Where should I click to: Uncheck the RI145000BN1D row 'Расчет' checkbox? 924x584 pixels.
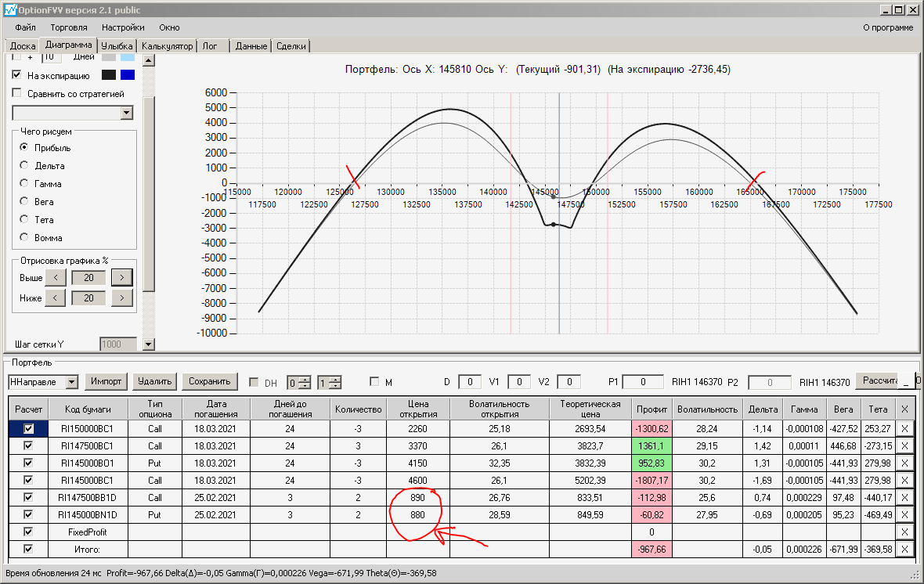pos(28,514)
